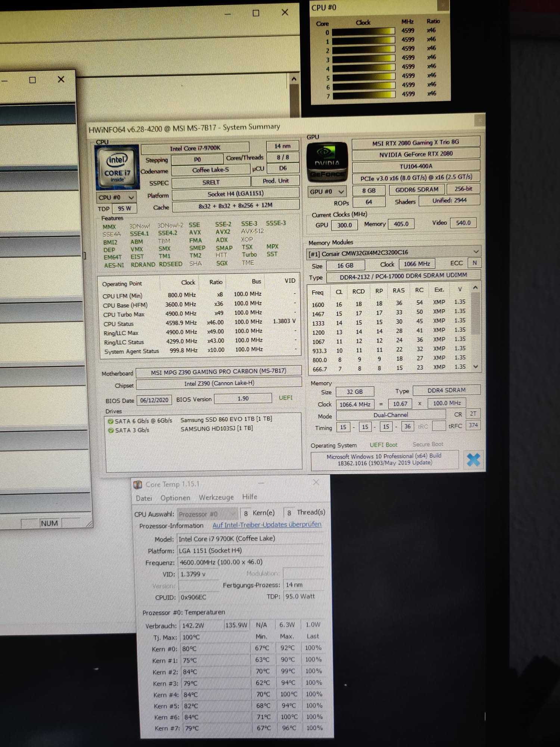Click MSI RTX 2080 Gaming X Trio field
Image resolution: width=560 pixels, height=747 pixels.
[416, 142]
